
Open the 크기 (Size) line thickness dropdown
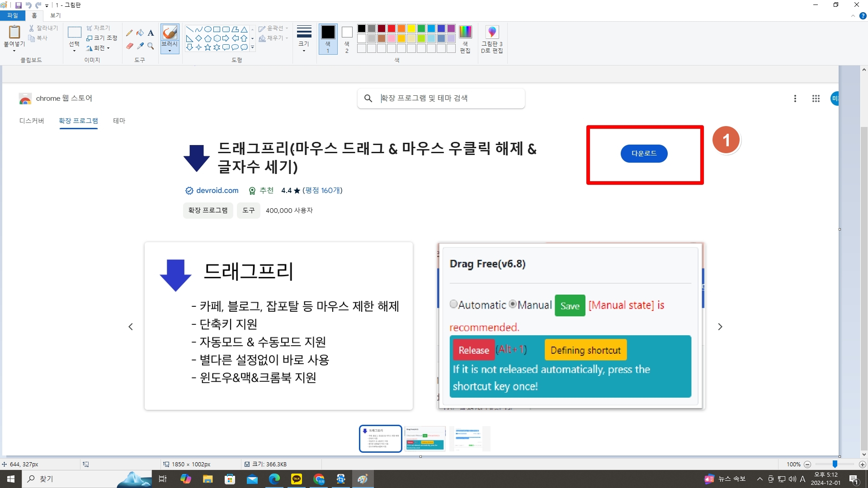tap(304, 39)
